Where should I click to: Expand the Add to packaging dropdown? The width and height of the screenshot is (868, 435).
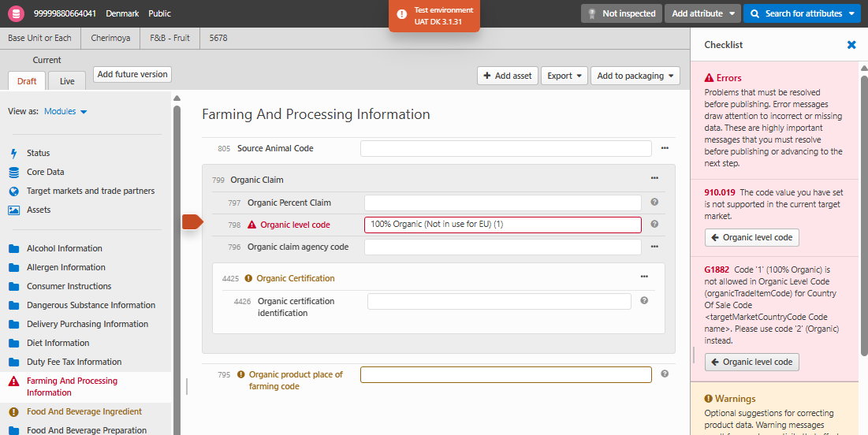tap(635, 76)
